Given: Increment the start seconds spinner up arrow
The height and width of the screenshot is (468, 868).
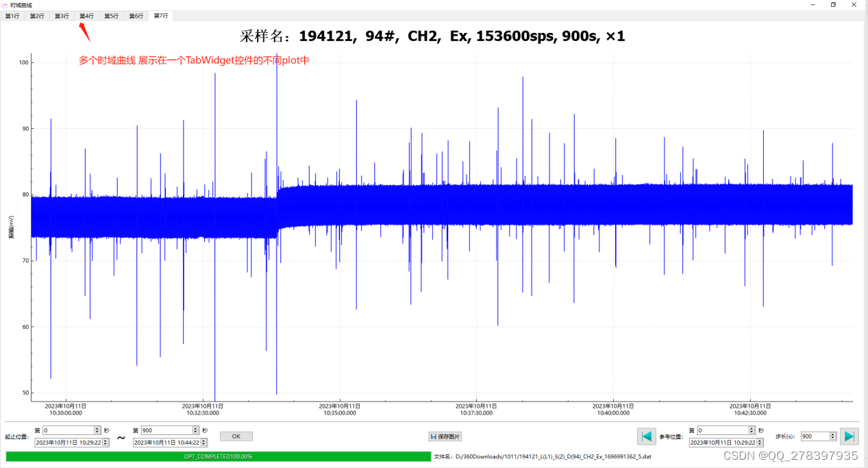Looking at the screenshot, I should click(97, 428).
